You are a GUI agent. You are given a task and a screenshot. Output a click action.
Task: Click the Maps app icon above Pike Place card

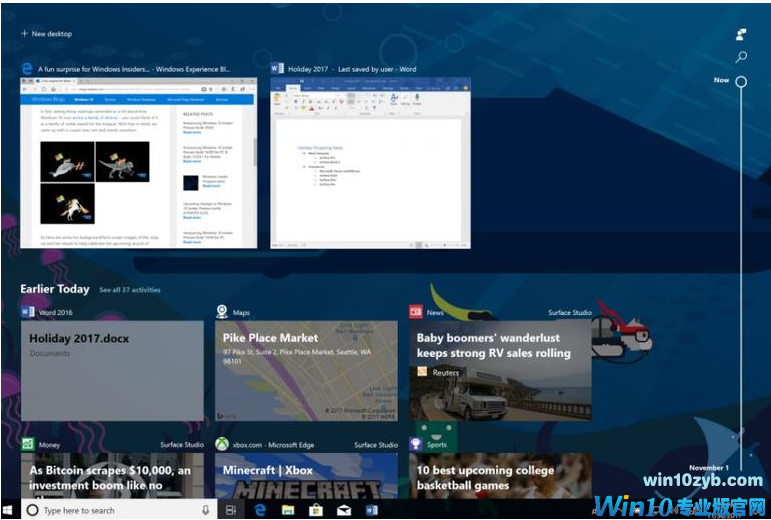pyautogui.click(x=222, y=312)
